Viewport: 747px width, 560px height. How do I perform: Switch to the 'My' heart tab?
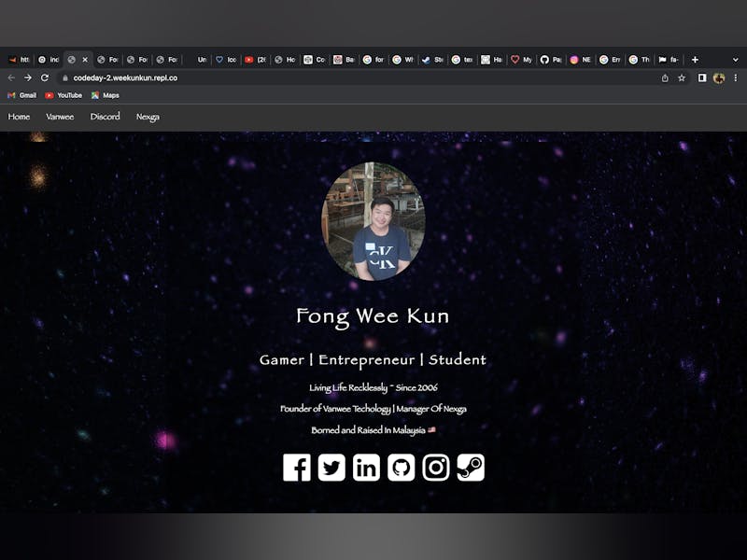click(x=521, y=60)
